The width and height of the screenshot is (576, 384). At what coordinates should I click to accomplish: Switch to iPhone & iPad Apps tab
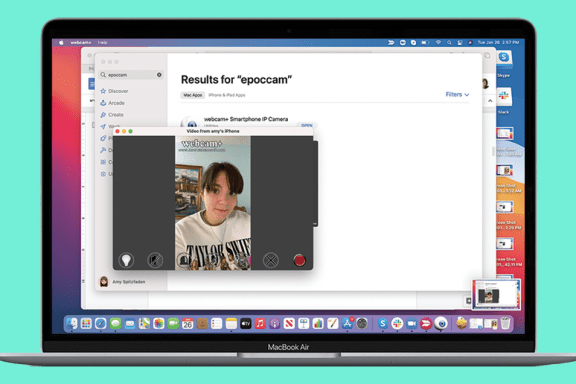[227, 95]
